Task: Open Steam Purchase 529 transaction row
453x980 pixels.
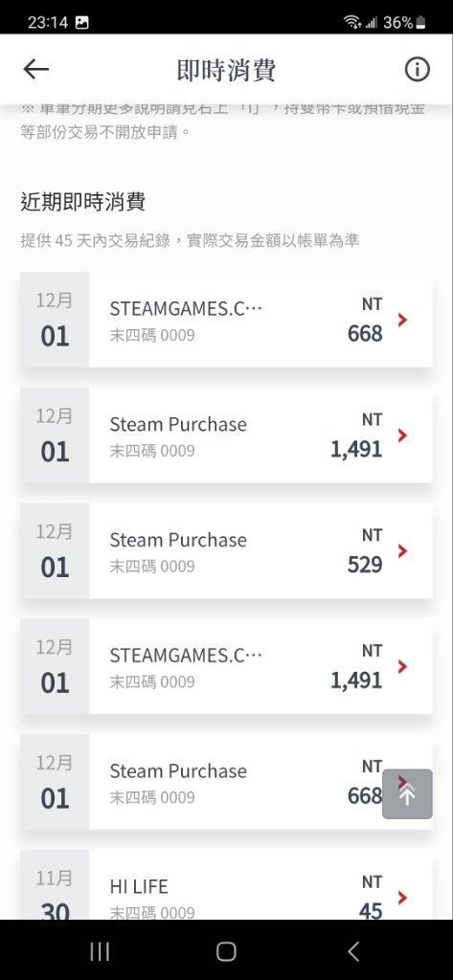Action: [226, 550]
